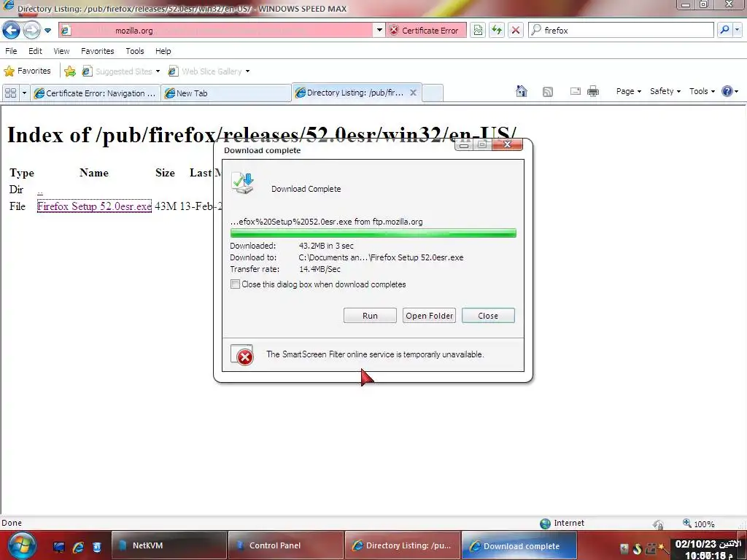Open the Control Panel taskbar button
Screen dimensions: 747x560
point(286,545)
